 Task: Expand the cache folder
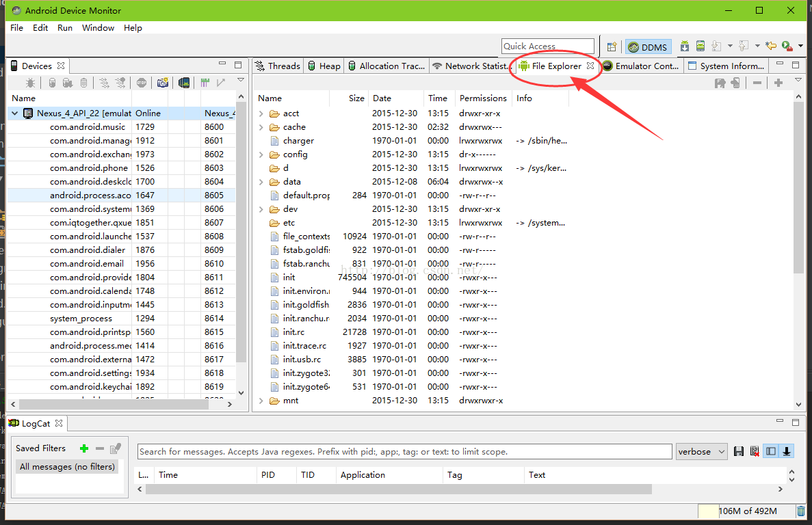(261, 127)
